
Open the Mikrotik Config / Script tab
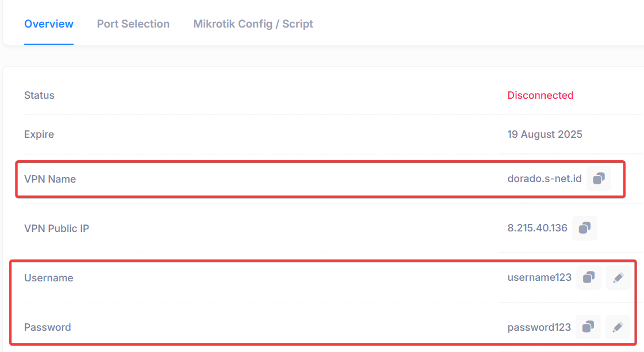[253, 24]
